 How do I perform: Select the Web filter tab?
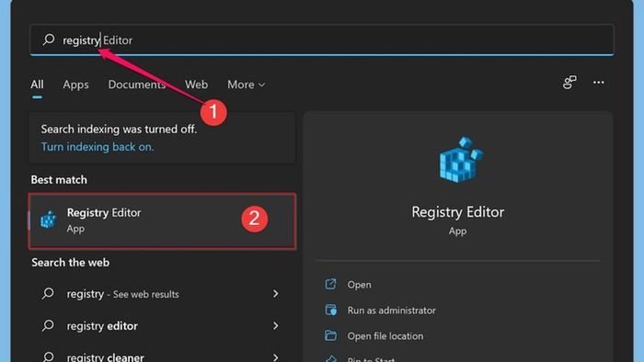click(x=196, y=85)
